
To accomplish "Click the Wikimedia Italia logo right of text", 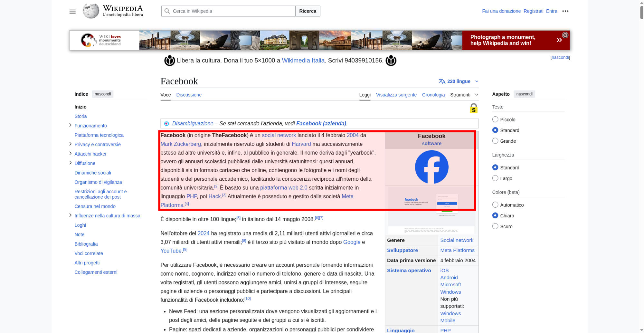I will (391, 61).
